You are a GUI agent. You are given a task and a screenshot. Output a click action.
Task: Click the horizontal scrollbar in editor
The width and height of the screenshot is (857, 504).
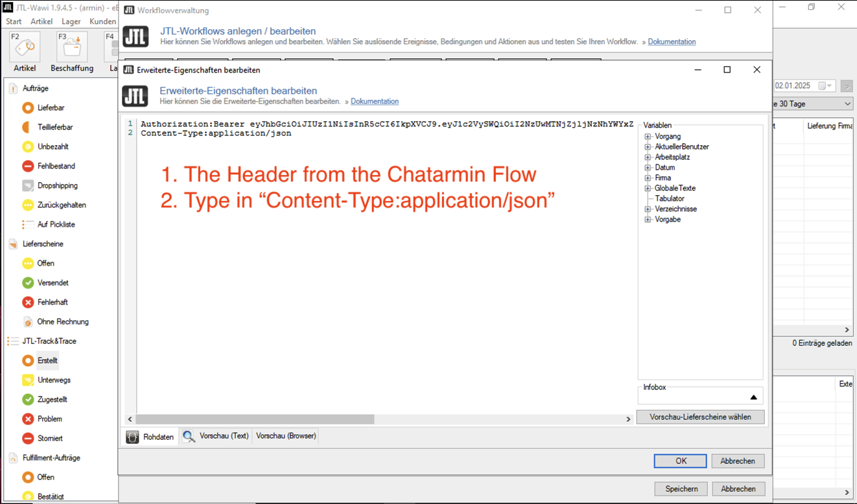pos(255,419)
